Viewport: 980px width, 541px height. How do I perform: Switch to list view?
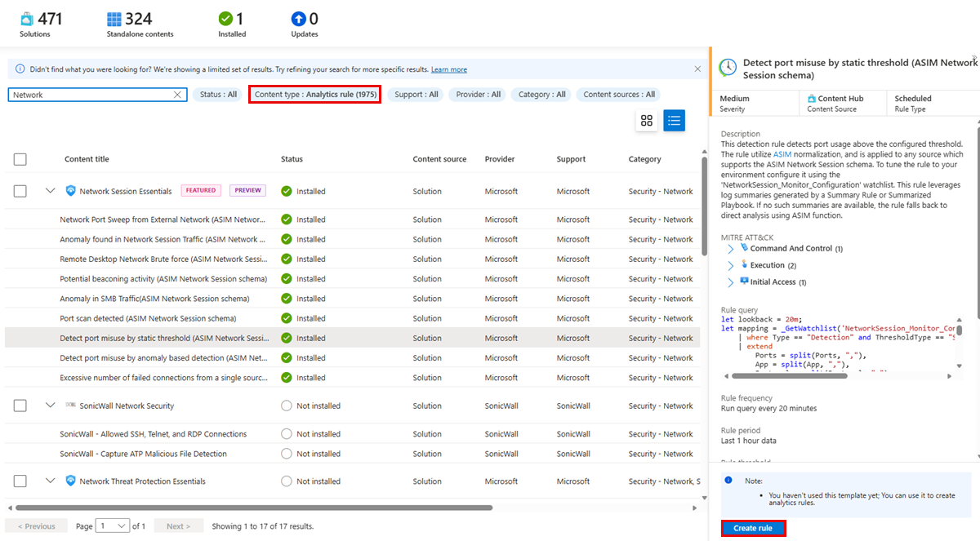(x=674, y=121)
